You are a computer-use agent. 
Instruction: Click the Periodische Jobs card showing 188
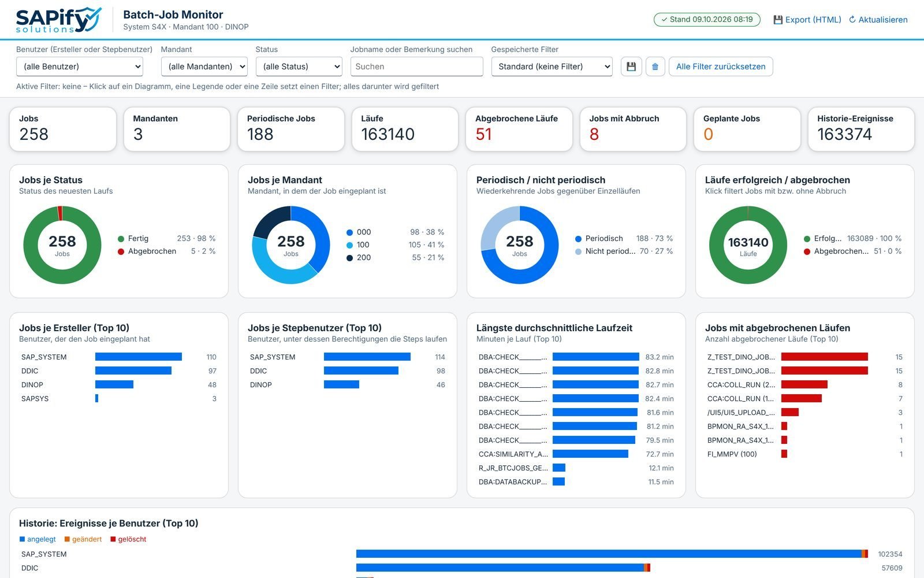coord(291,129)
